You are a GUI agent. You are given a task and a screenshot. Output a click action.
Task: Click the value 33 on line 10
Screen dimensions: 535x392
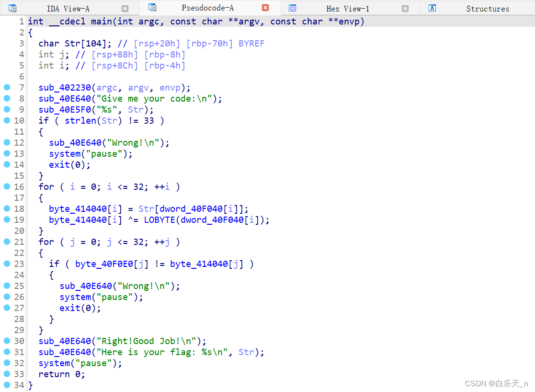click(x=149, y=121)
